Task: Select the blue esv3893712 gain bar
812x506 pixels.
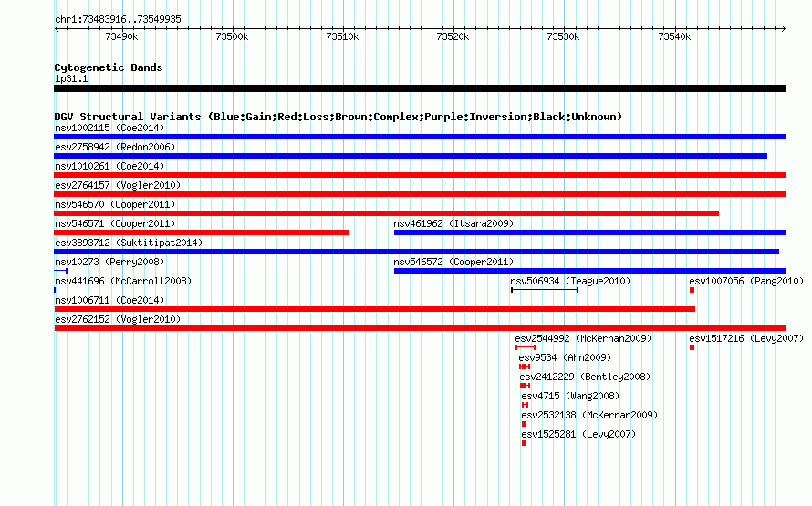Action: point(416,252)
